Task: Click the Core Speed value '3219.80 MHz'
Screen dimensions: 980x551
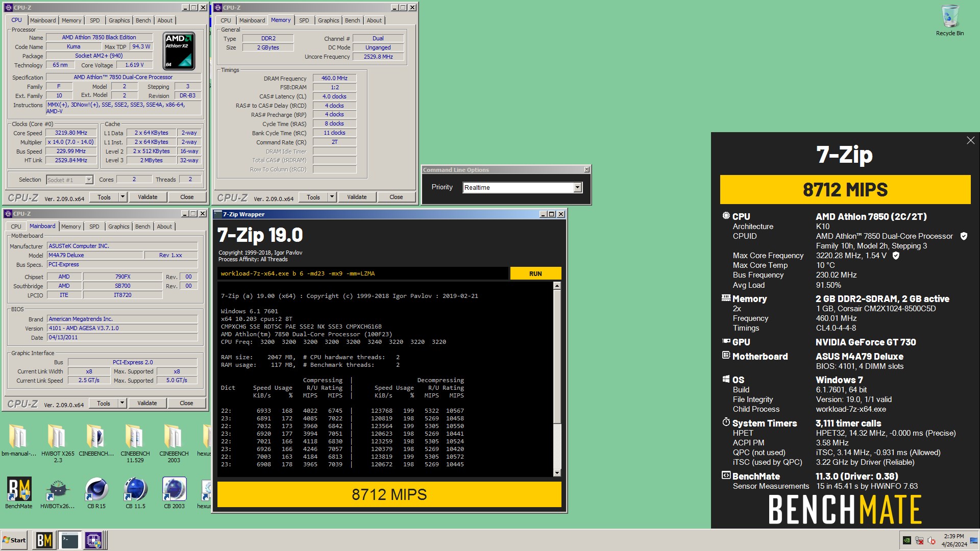Action: tap(71, 133)
